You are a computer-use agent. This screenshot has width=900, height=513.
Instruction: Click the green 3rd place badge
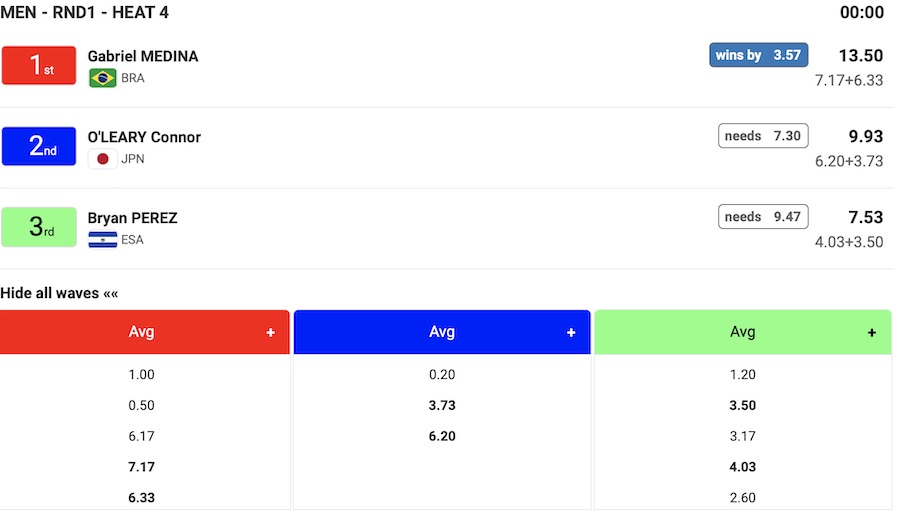click(x=39, y=227)
